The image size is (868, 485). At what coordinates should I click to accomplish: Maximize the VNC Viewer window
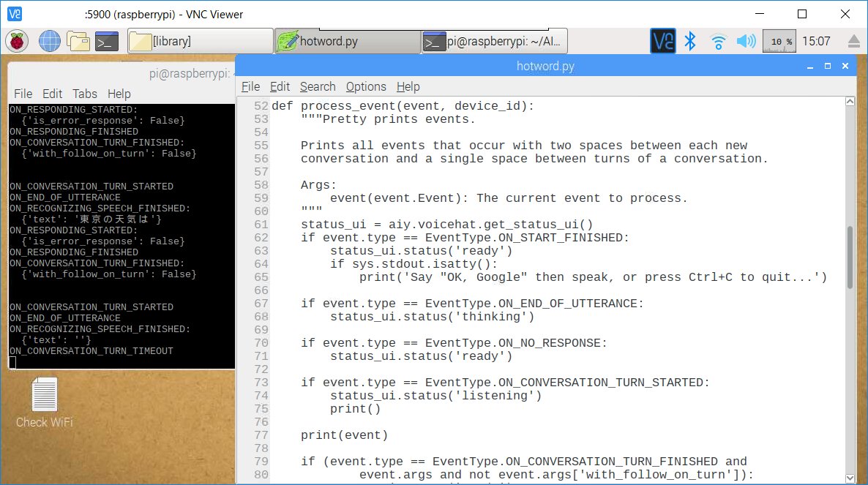click(802, 14)
